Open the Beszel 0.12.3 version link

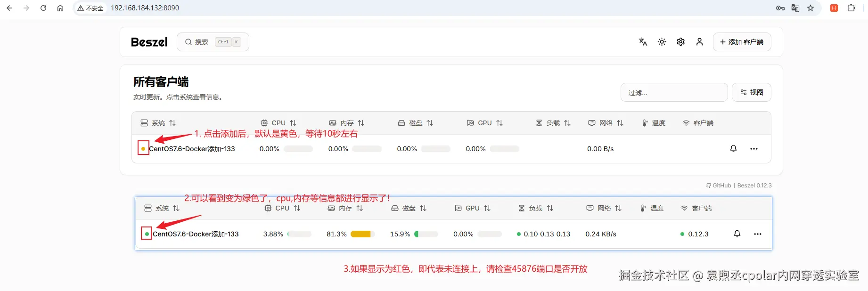coord(754,186)
